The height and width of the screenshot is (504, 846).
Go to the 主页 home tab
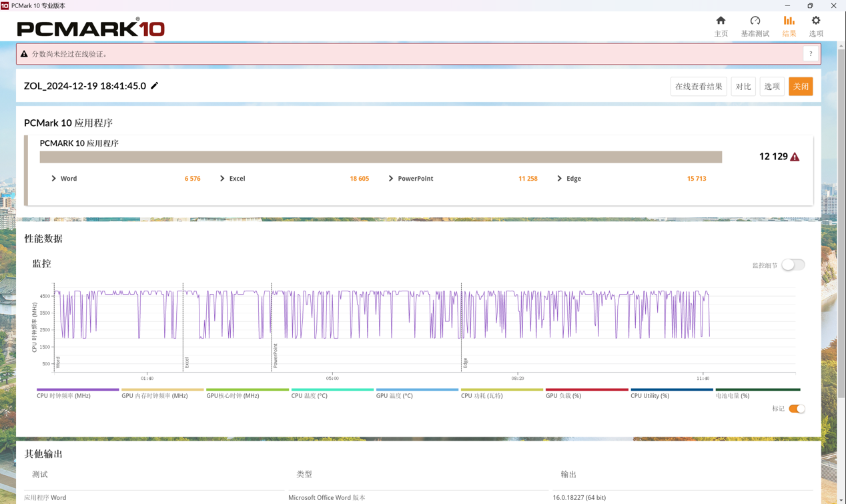pos(721,26)
